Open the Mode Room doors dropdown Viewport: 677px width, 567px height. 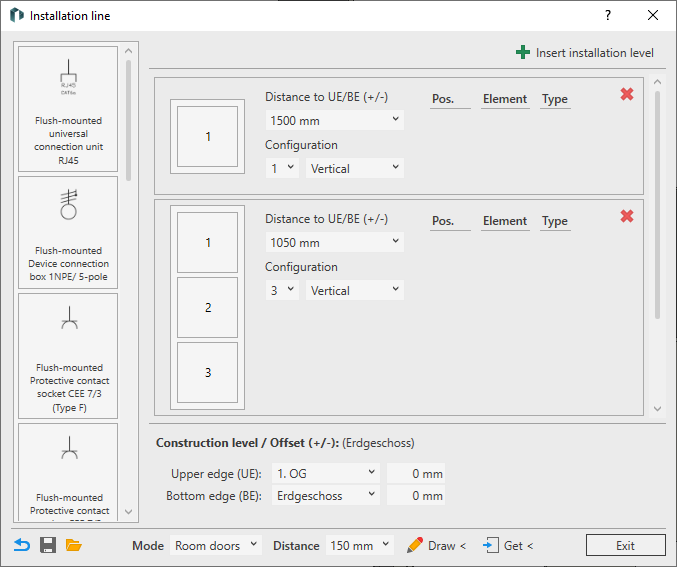tap(216, 545)
